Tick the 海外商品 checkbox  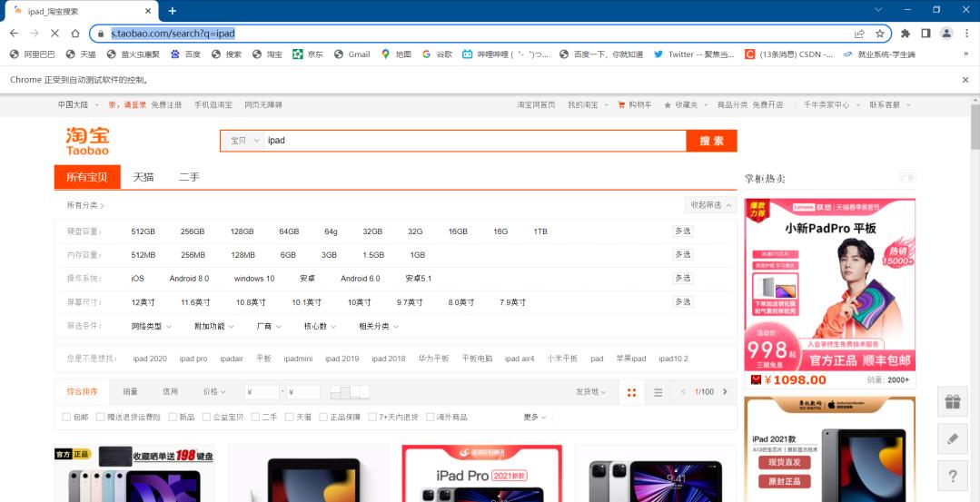pyautogui.click(x=430, y=417)
